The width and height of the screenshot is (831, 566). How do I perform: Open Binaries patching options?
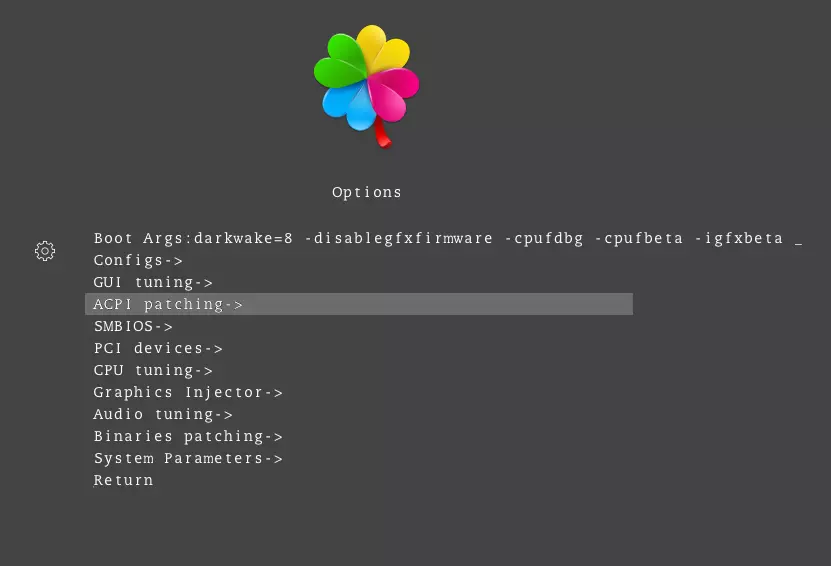click(x=188, y=437)
